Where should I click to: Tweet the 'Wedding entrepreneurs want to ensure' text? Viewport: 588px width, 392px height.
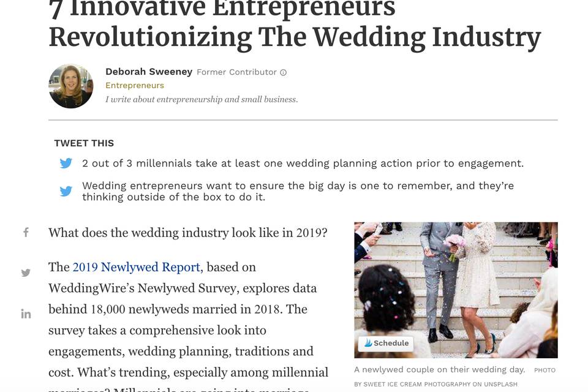coord(298,191)
